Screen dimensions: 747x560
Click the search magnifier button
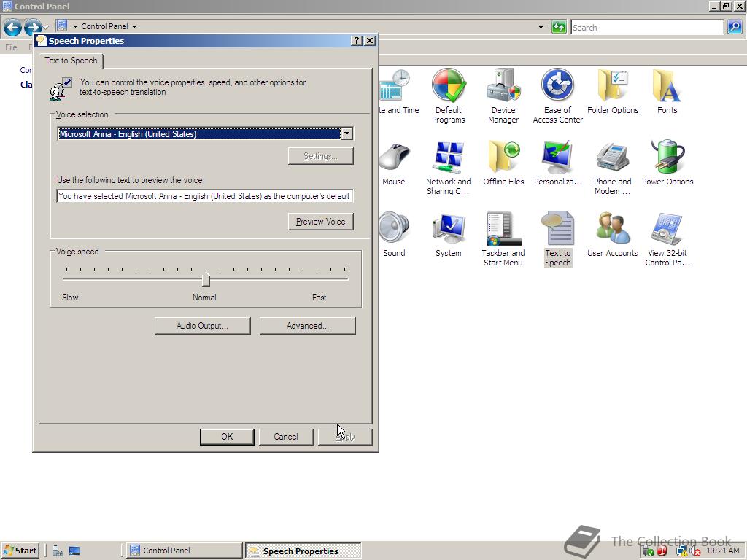click(734, 27)
